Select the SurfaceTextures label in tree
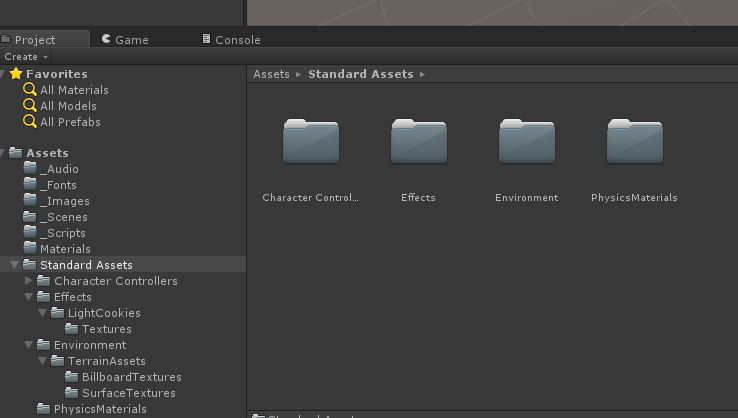738x418 pixels. tap(129, 393)
